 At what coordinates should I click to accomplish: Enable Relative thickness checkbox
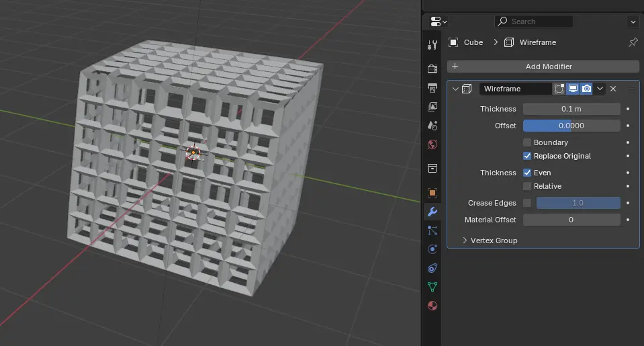tap(527, 186)
